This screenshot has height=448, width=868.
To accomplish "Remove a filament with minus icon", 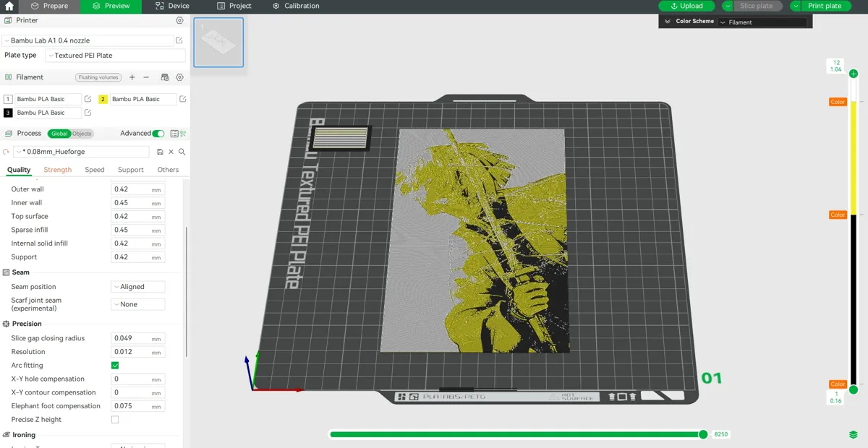I will pos(146,77).
